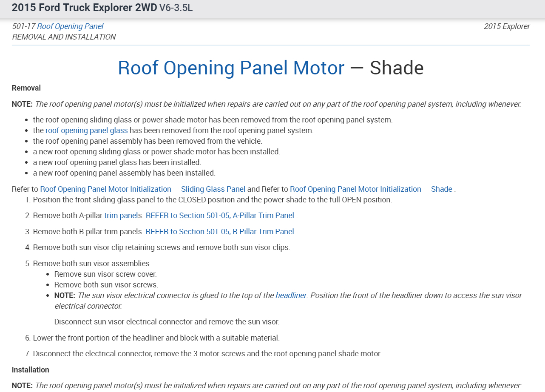The height and width of the screenshot is (392, 545).
Task: Click step 5 Remove both sun visor assemblies
Action: [x=92, y=264]
